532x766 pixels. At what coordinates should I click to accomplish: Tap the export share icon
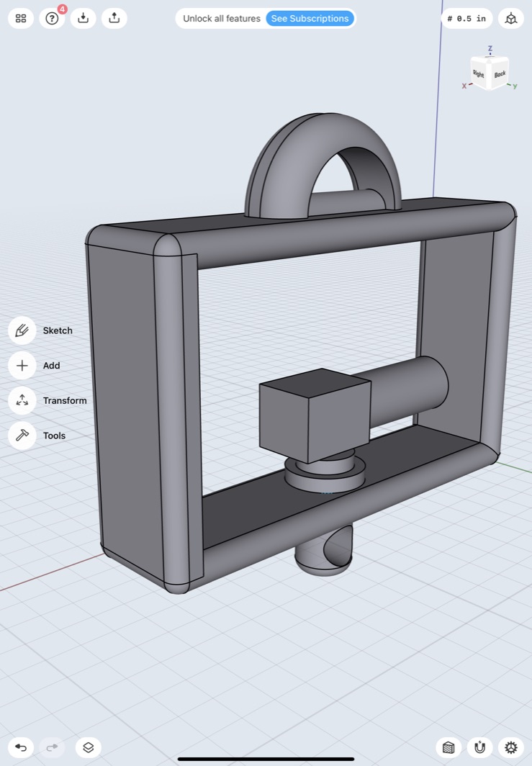pos(114,19)
